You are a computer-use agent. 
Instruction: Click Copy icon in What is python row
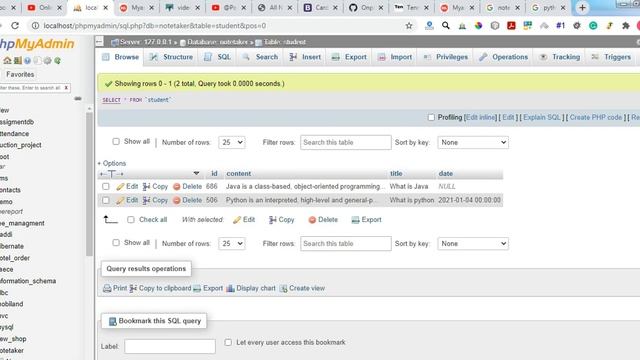147,200
